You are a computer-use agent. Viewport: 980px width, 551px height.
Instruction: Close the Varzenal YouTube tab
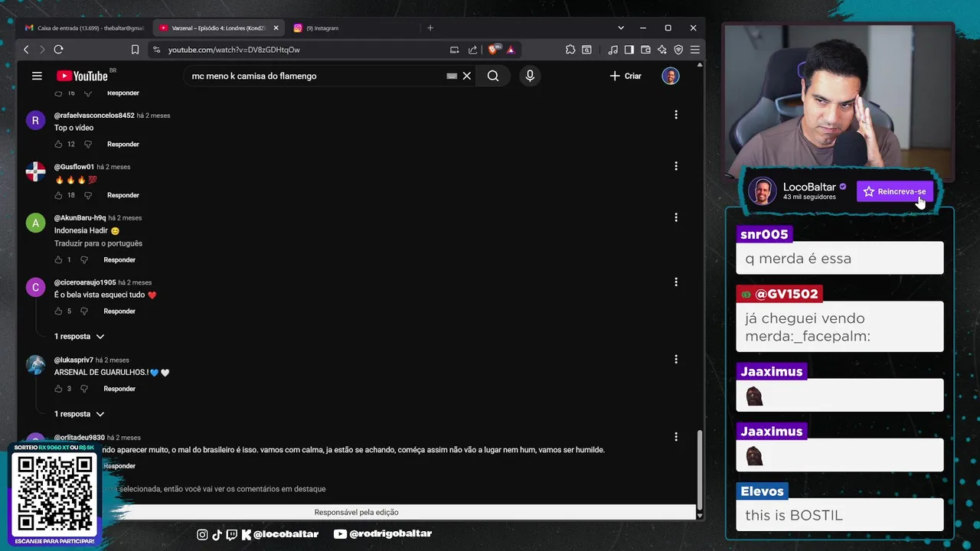[x=276, y=28]
